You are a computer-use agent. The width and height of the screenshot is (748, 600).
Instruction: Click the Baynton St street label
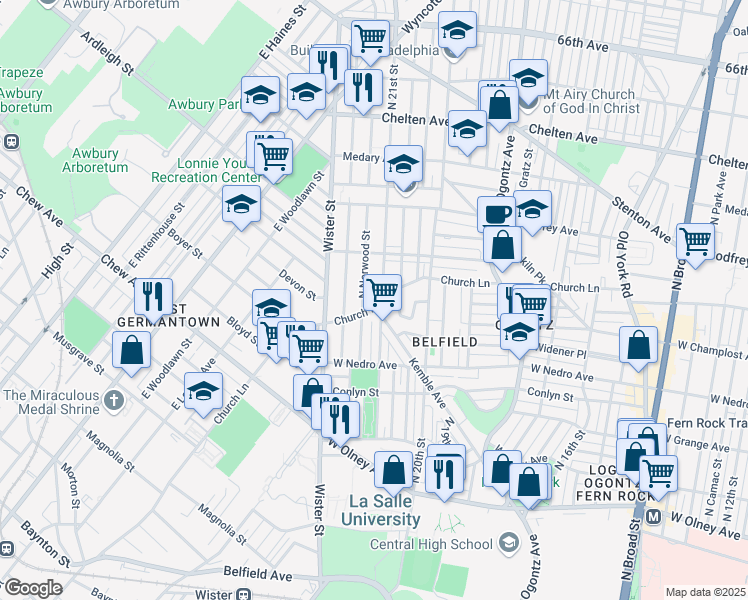pyautogui.click(x=46, y=544)
